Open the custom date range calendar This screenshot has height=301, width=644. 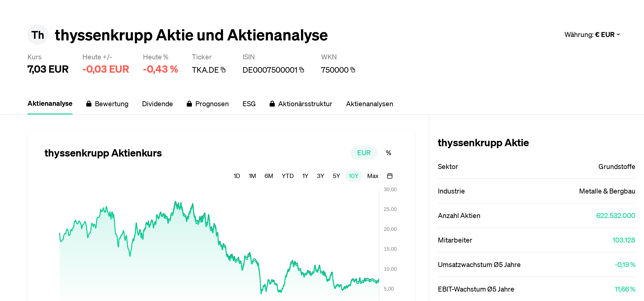pos(390,176)
